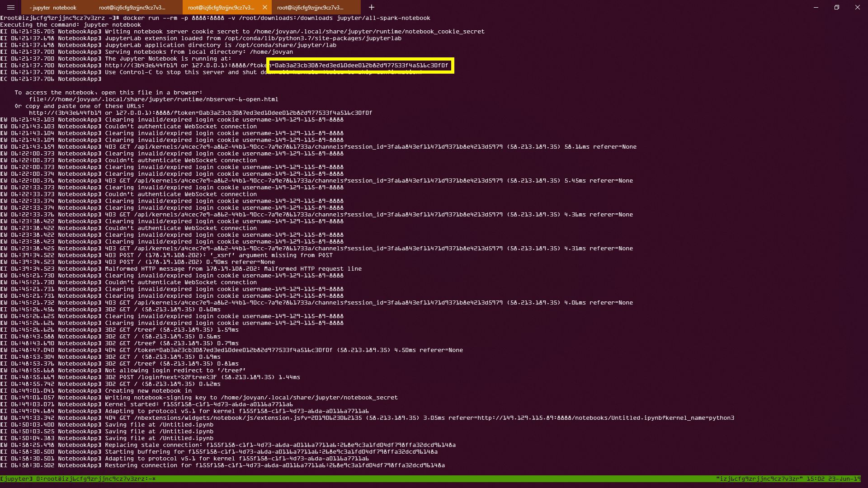
Task: Click the docker run command line text
Action: (276, 18)
